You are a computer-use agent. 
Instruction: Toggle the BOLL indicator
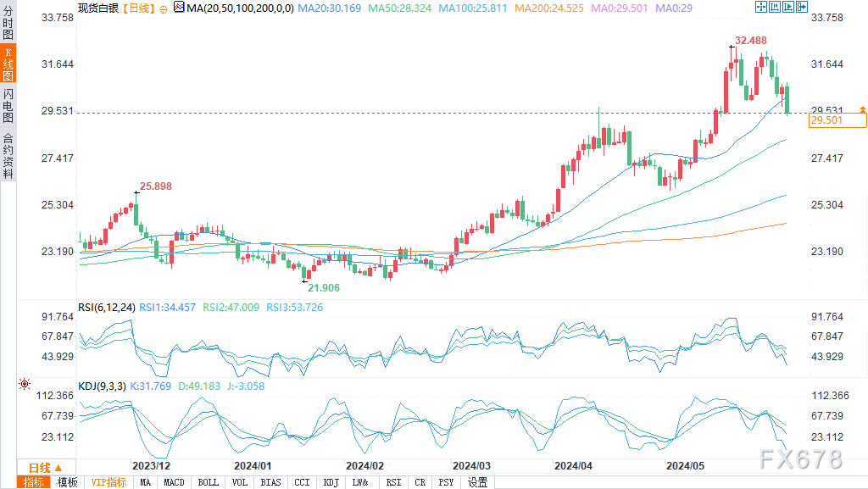(208, 482)
